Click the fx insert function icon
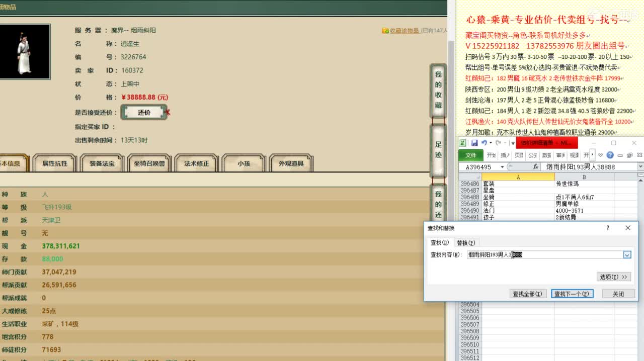Image resolution: width=644 pixels, height=361 pixels. (536, 166)
